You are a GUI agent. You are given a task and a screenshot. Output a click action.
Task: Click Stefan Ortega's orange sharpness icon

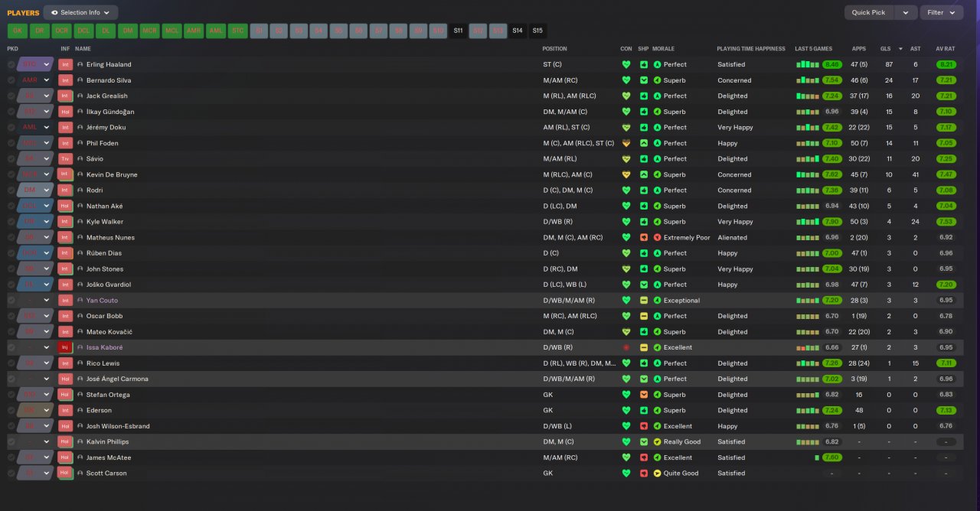click(644, 395)
